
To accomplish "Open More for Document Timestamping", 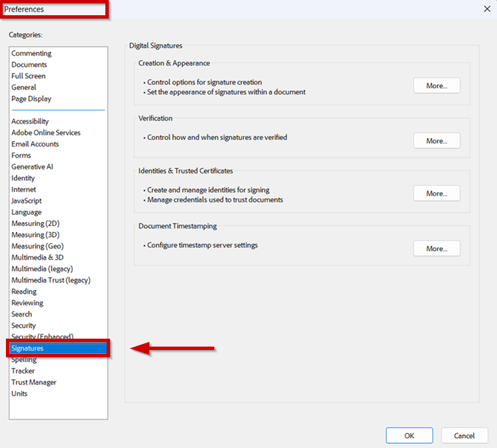I will (x=436, y=249).
